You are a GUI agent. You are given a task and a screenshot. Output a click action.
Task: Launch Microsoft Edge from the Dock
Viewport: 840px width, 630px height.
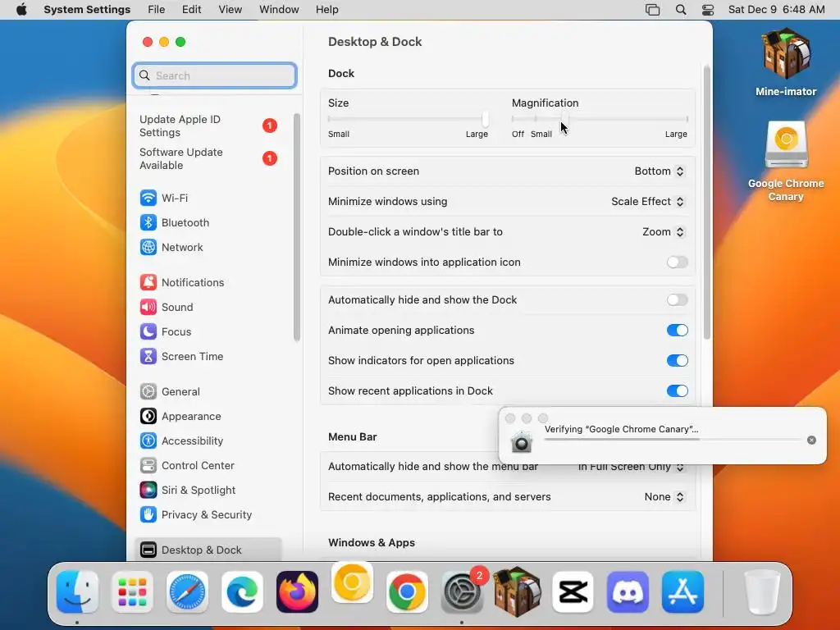point(242,592)
